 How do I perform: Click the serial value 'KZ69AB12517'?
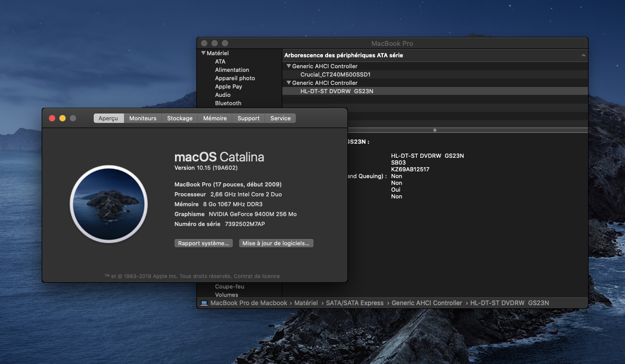410,169
